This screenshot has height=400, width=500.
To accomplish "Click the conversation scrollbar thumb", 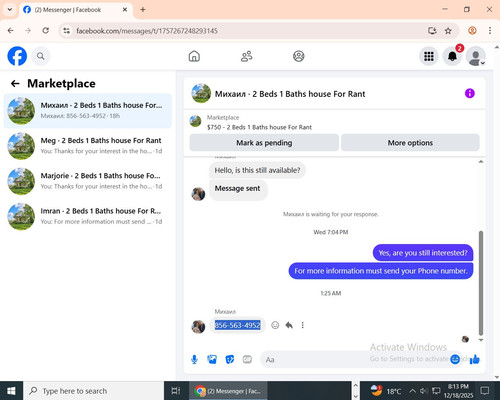I will tap(481, 283).
